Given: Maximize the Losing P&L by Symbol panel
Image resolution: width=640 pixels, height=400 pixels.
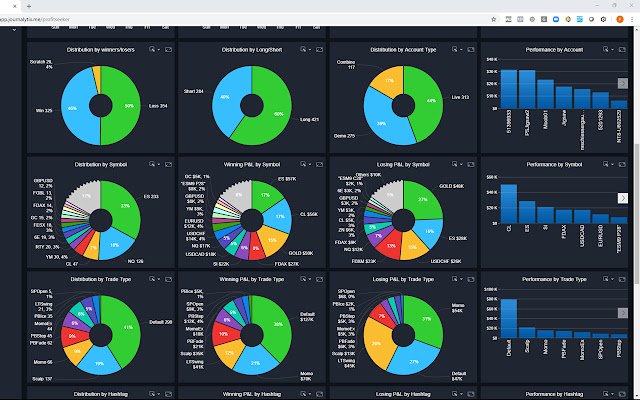Looking at the screenshot, I should pyautogui.click(x=471, y=164).
